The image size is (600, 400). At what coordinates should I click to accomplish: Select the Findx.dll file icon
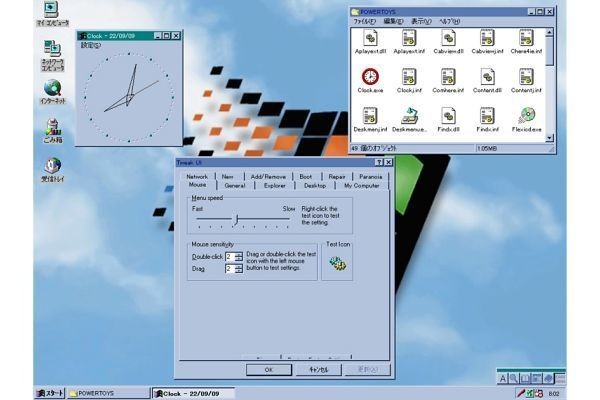coord(448,116)
